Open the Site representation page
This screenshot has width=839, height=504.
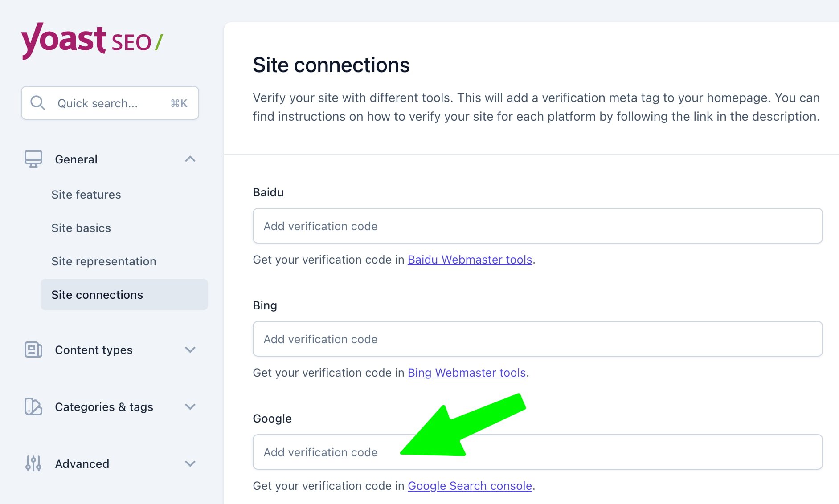tap(104, 261)
